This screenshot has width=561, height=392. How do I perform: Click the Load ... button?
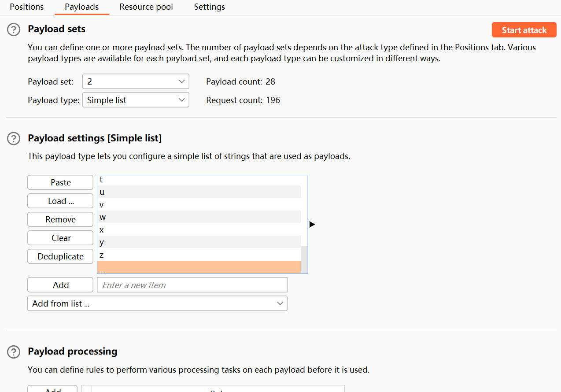(60, 201)
